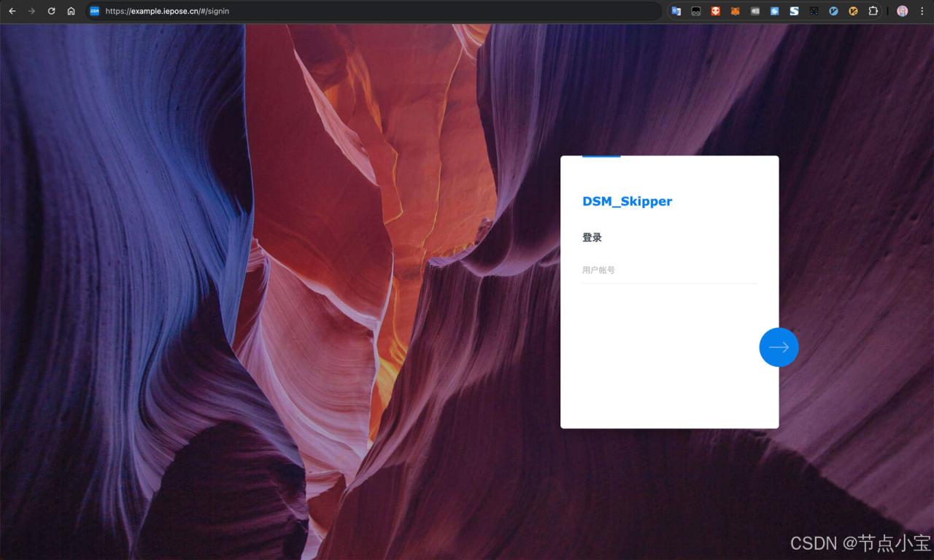934x560 pixels.
Task: Click the orange circular V extension icon
Action: [853, 11]
